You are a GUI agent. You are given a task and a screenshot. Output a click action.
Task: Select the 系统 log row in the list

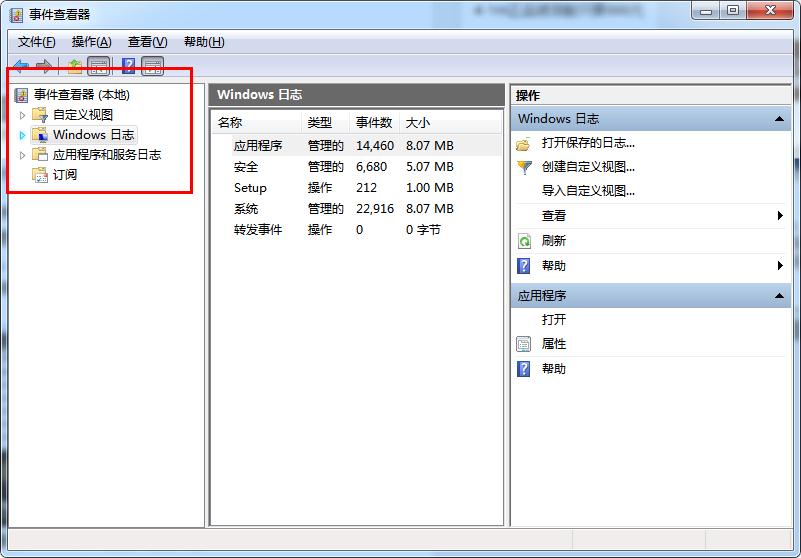(x=246, y=209)
